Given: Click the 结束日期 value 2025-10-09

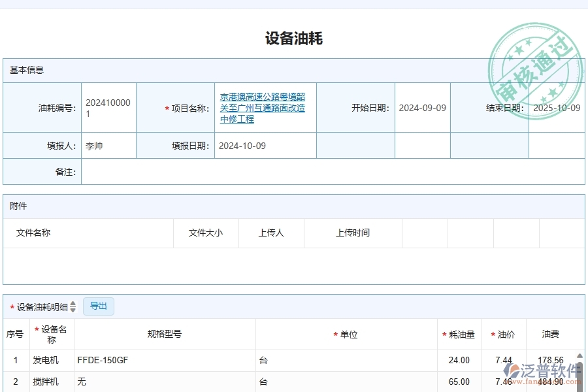Looking at the screenshot, I should tap(557, 108).
